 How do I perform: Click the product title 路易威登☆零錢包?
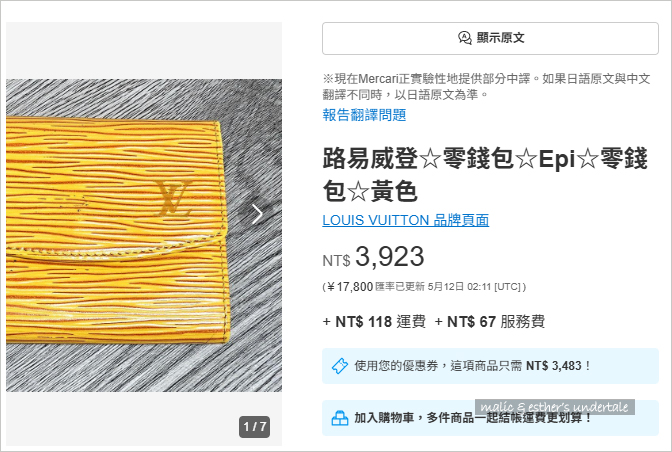pos(485,174)
